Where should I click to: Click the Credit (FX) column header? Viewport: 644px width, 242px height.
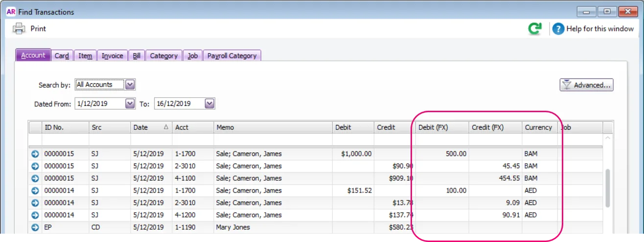(x=495, y=127)
